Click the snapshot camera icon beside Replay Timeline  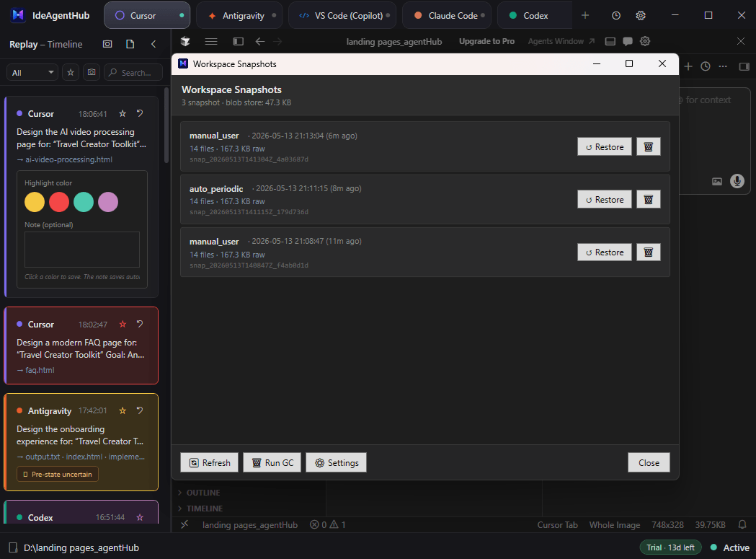point(107,44)
